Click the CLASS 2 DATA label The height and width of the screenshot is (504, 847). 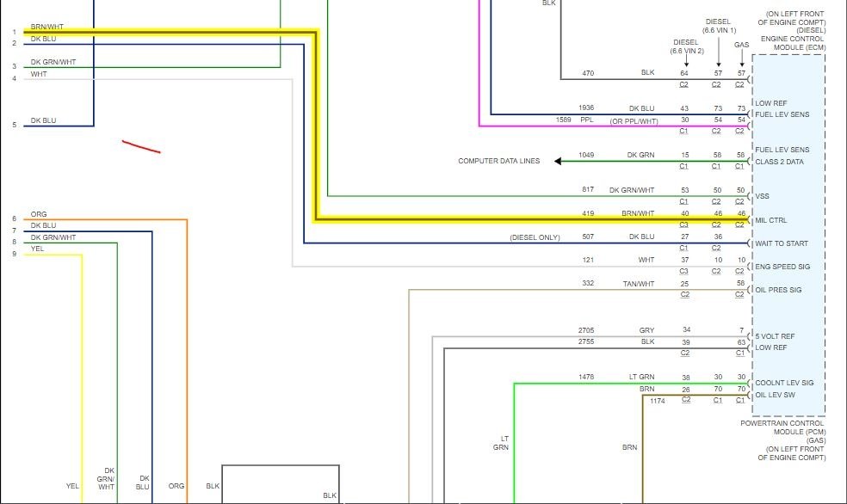(779, 162)
